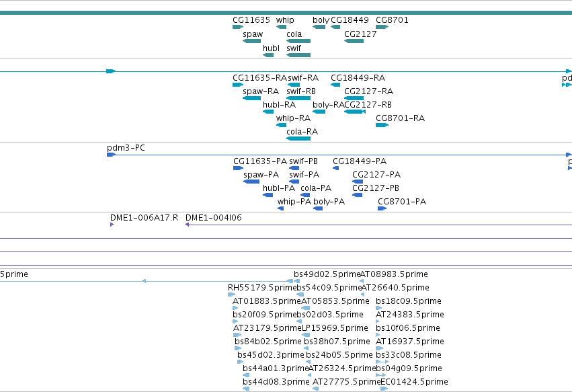Select the EC01424.5prime EST
Screen dimensions: 572x392
[384, 389]
